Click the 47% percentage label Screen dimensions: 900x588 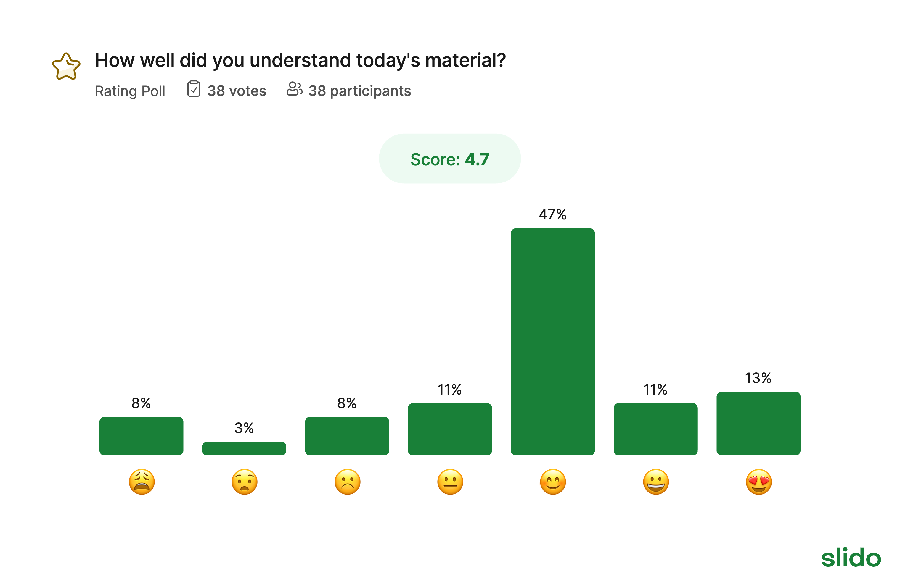tap(552, 215)
